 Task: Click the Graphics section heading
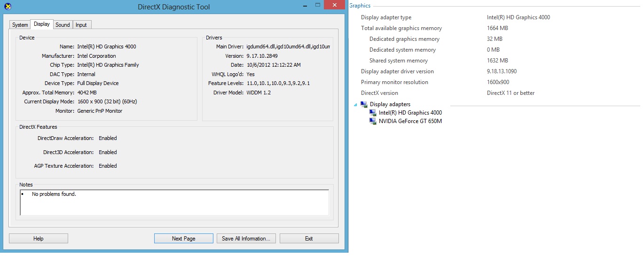(x=360, y=6)
